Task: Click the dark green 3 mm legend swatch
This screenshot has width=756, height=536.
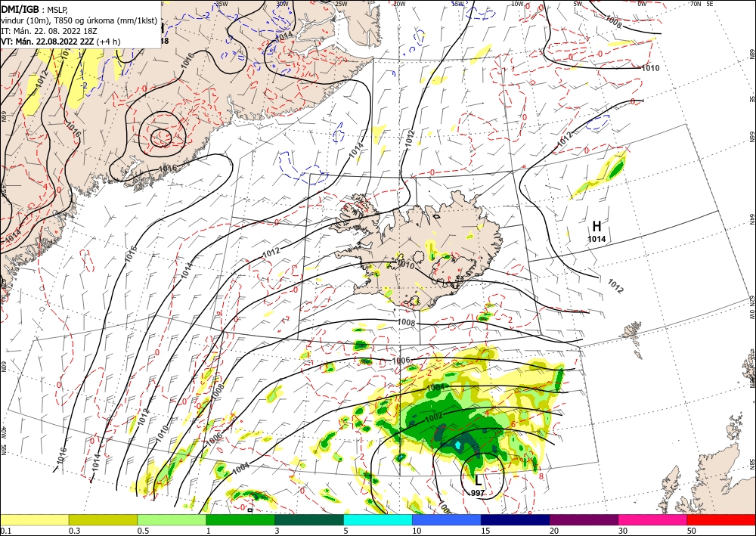Action: pyautogui.click(x=309, y=519)
